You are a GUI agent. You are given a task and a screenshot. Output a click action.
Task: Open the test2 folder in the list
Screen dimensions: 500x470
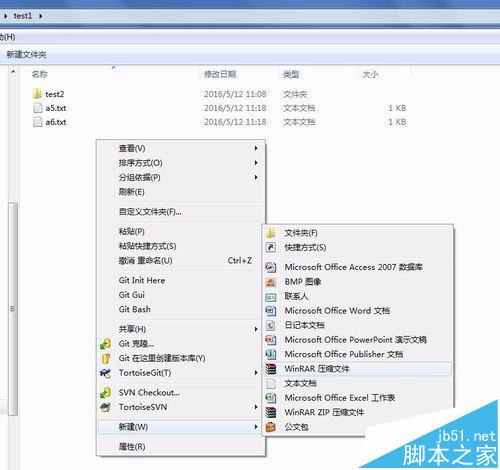[49, 94]
